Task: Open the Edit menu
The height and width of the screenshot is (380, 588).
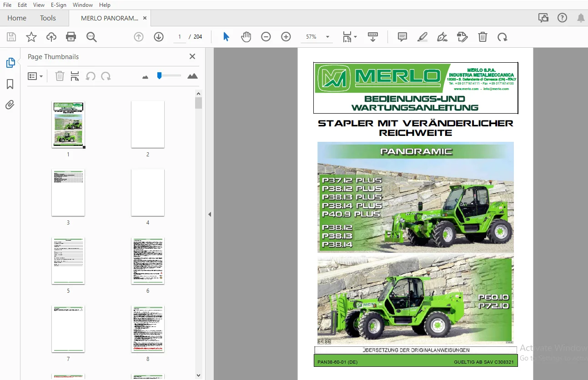Action: click(22, 5)
